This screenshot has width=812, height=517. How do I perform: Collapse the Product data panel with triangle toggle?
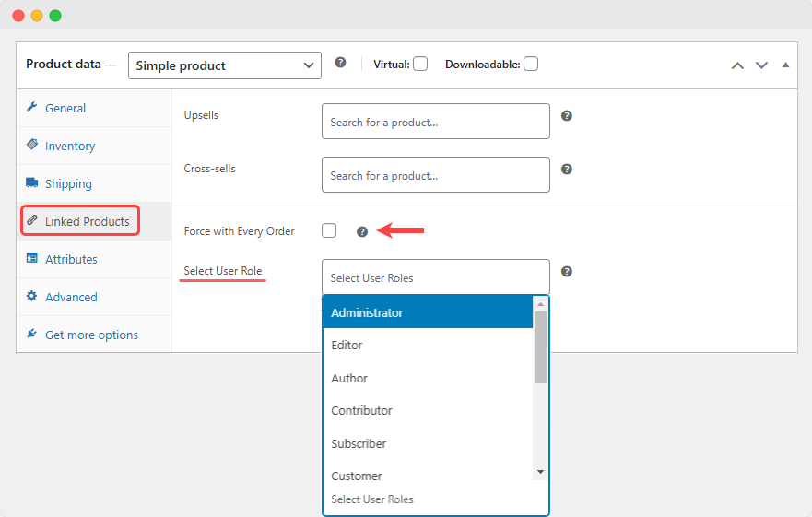[785, 65]
